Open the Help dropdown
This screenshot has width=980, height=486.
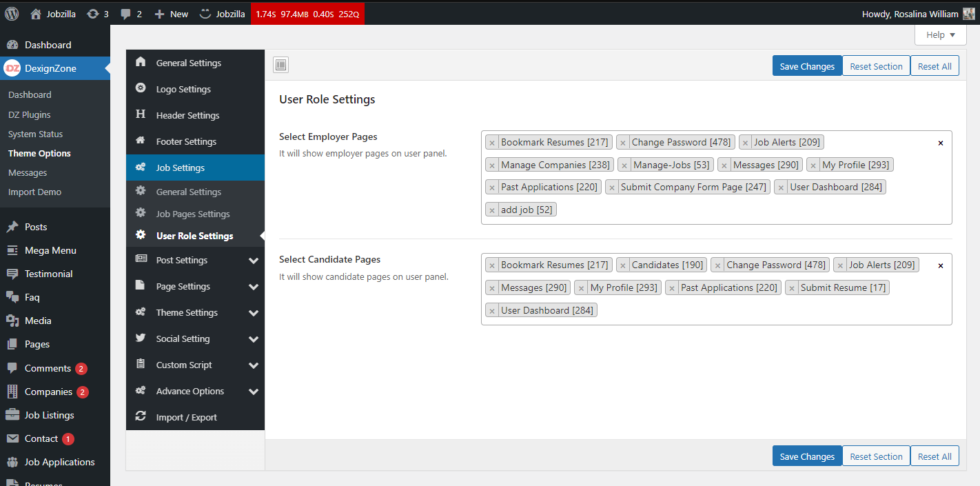(940, 35)
